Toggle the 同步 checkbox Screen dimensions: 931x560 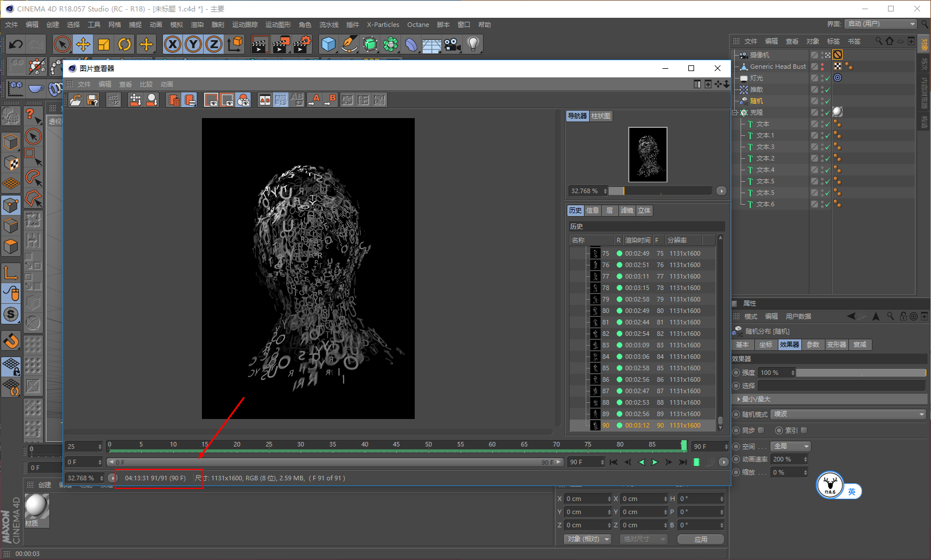(761, 430)
